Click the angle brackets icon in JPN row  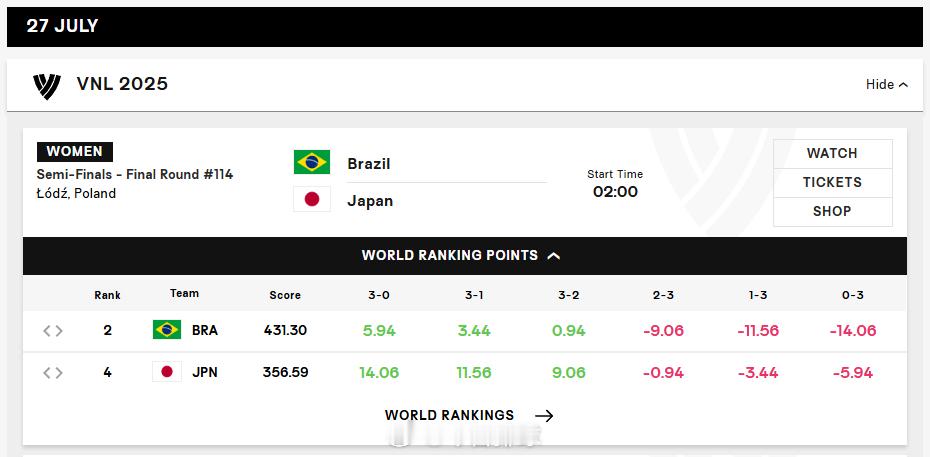tap(53, 373)
